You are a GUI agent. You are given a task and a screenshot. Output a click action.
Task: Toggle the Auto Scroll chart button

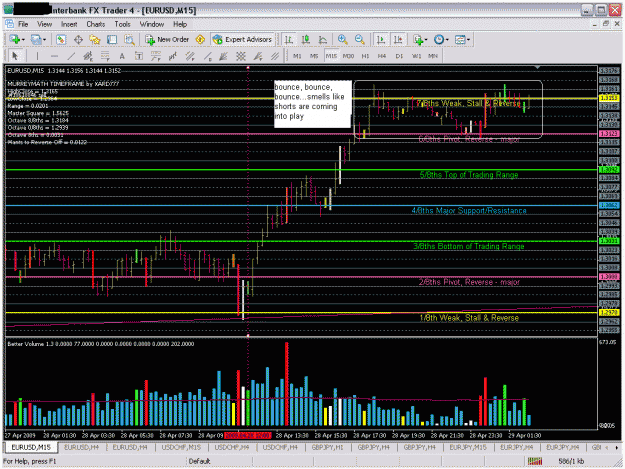click(381, 39)
